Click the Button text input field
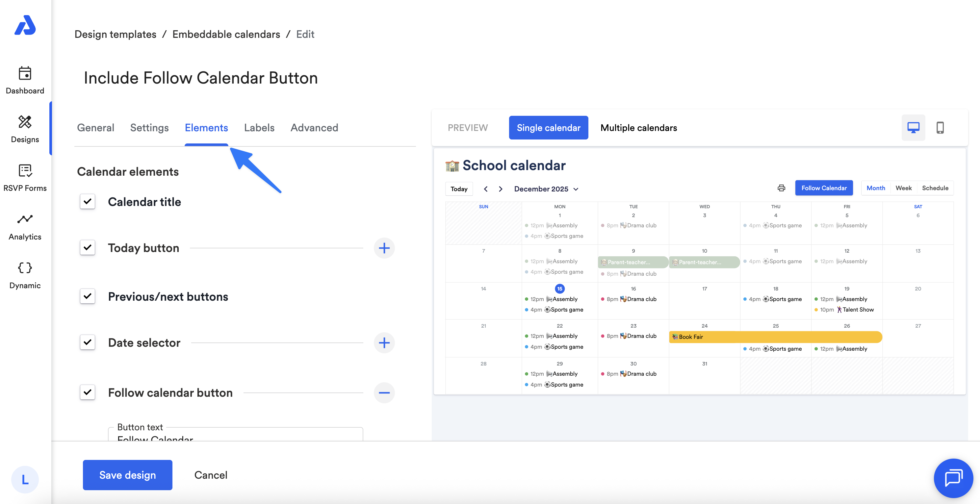This screenshot has height=504, width=980. point(235,437)
